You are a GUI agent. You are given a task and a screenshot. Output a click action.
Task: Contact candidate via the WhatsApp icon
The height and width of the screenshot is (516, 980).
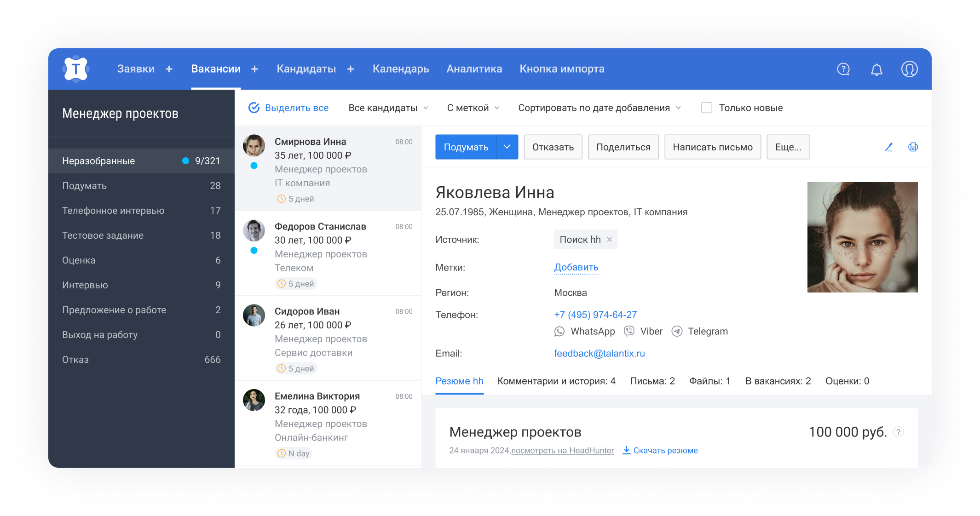point(559,331)
